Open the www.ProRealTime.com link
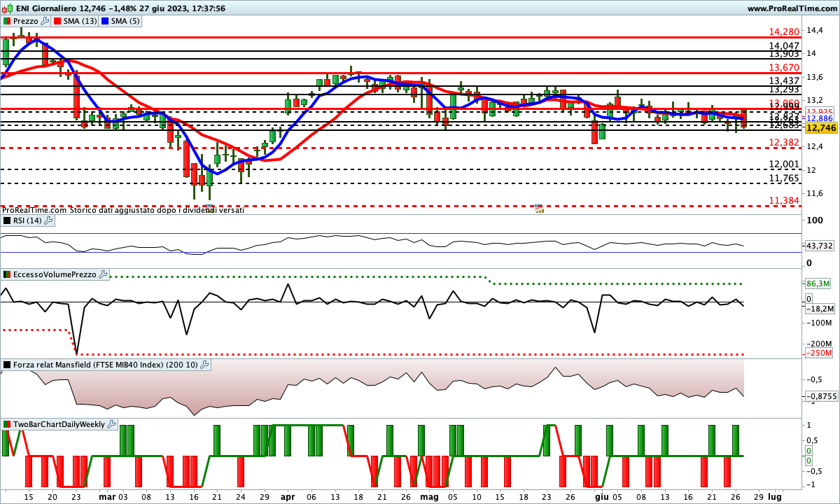This screenshot has height=504, width=840. click(x=792, y=8)
